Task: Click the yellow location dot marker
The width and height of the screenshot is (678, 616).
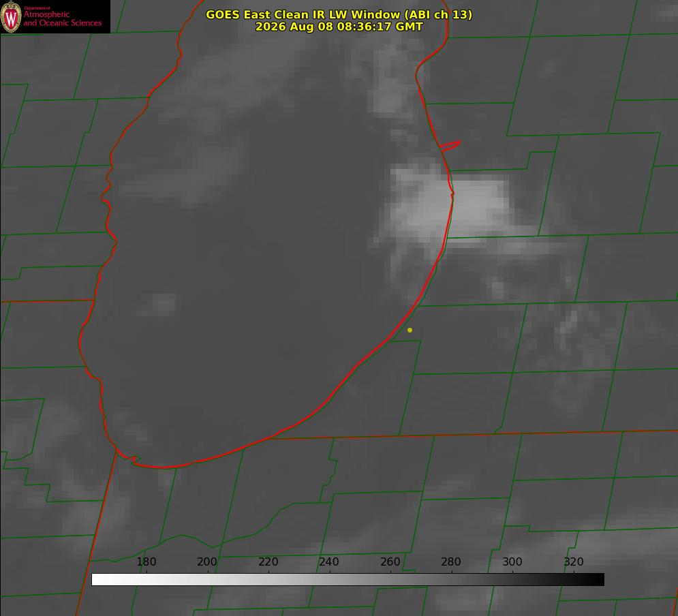Action: [410, 330]
